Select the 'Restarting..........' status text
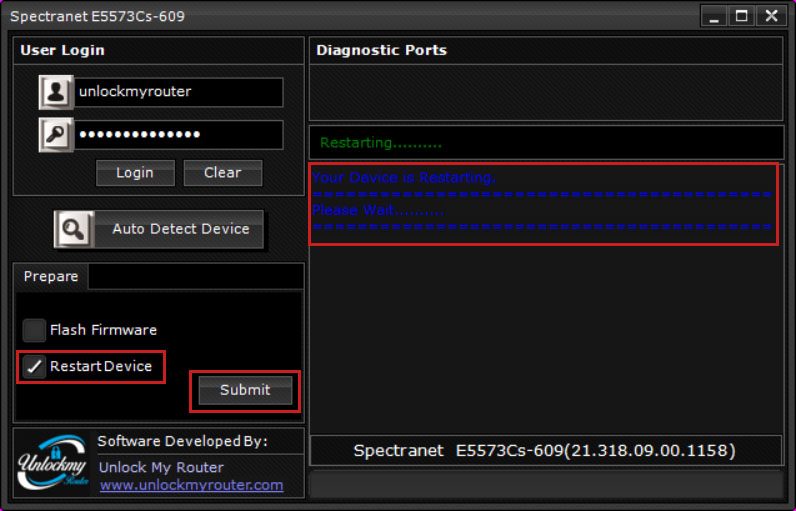This screenshot has height=511, width=796. (x=381, y=143)
